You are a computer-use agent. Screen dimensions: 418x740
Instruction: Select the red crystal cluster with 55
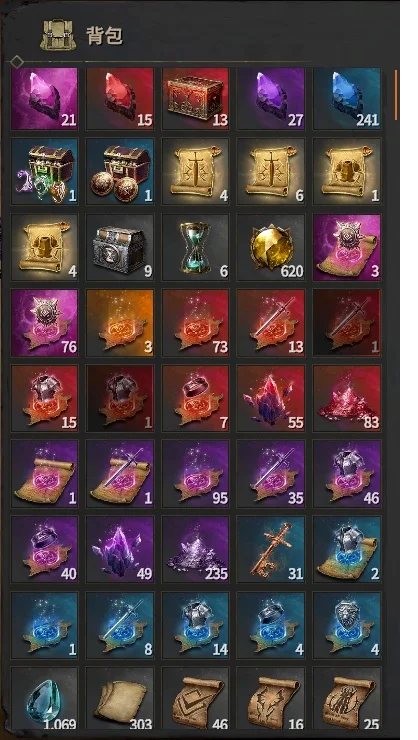[x=271, y=398]
